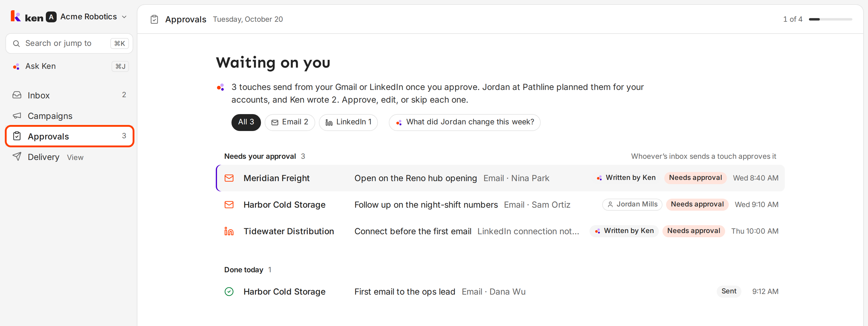This screenshot has width=868, height=326.
Task: Click the Ask Ken dots icon in the sidebar
Action: coord(16,66)
